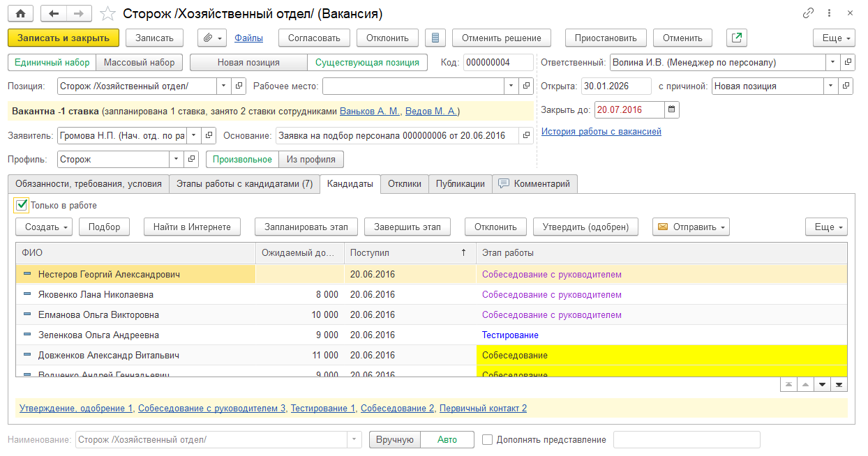
Task: Add current page to favorites star
Action: [x=107, y=14]
